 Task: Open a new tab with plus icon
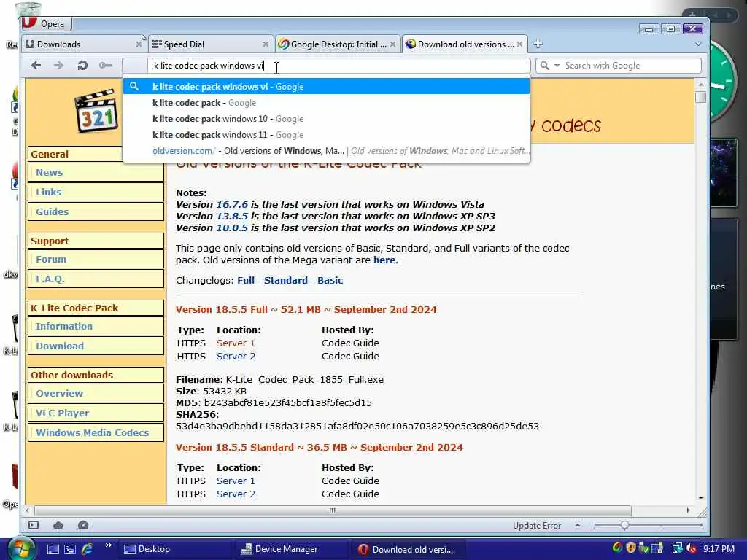(x=538, y=44)
